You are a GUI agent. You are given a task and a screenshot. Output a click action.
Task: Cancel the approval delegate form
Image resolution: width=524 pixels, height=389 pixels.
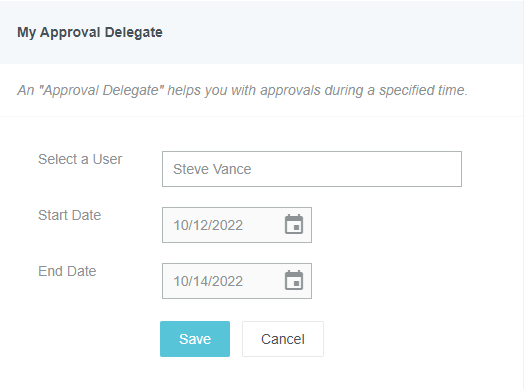tap(283, 339)
